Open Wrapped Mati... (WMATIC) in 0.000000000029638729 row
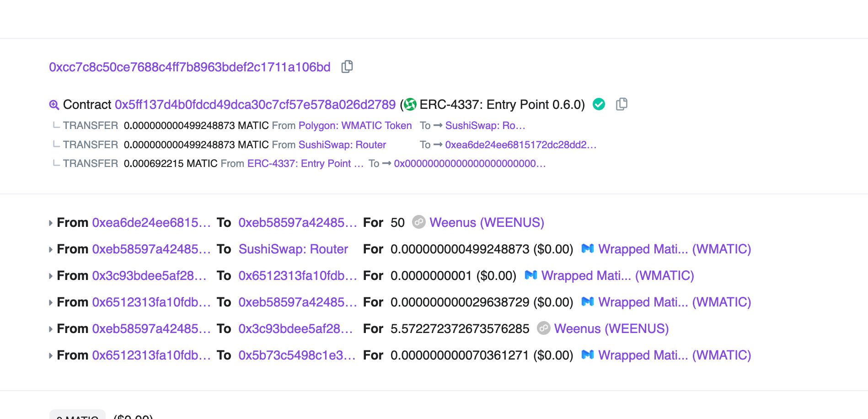This screenshot has height=419, width=868. (675, 302)
